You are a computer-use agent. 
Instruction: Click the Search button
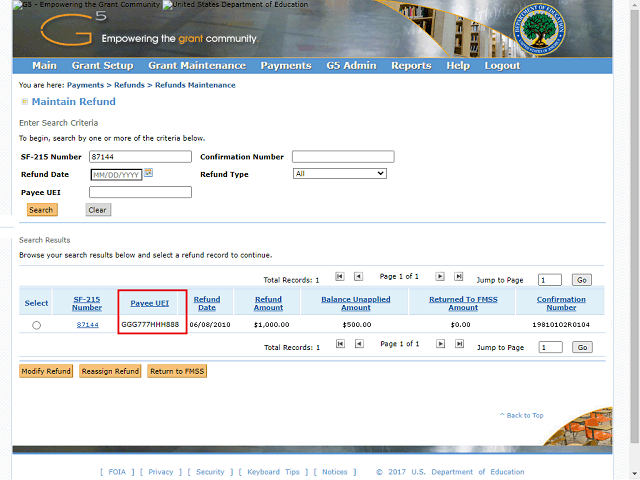click(x=41, y=210)
